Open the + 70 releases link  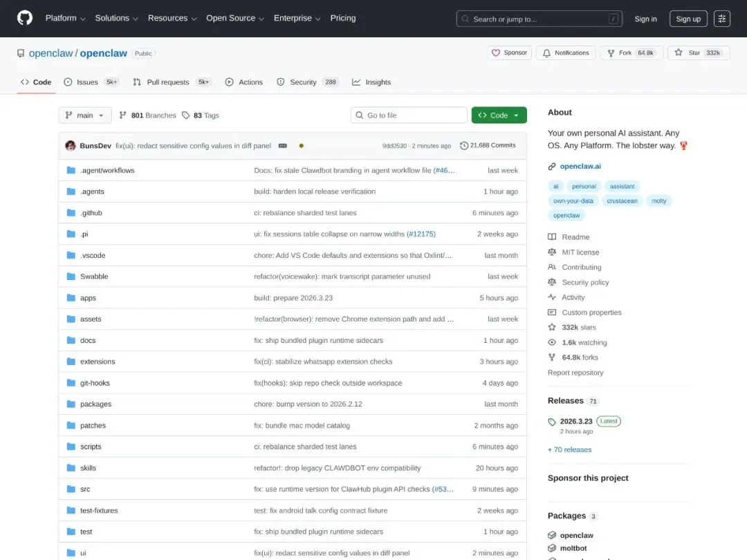(570, 449)
